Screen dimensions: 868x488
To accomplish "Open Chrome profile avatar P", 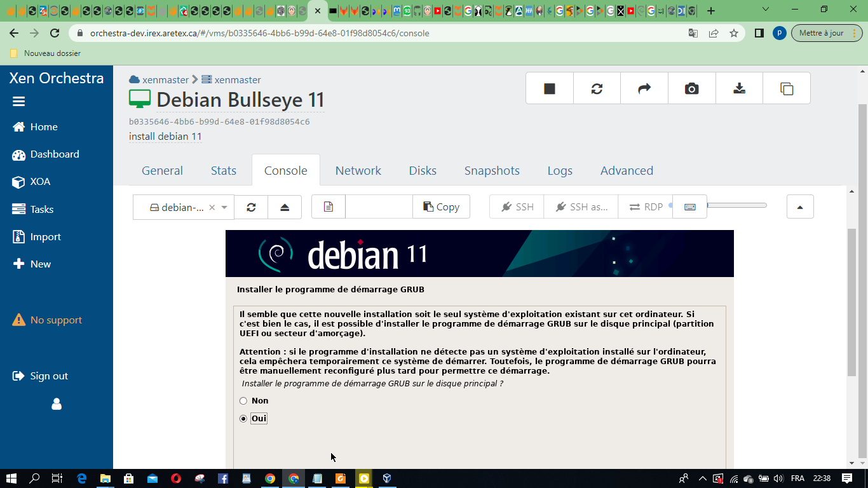I will pos(780,33).
